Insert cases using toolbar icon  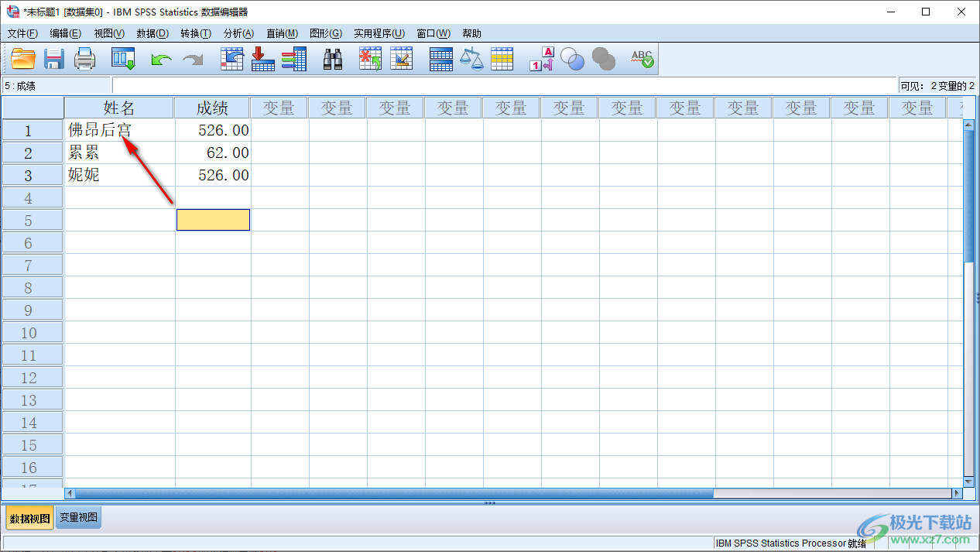point(370,59)
